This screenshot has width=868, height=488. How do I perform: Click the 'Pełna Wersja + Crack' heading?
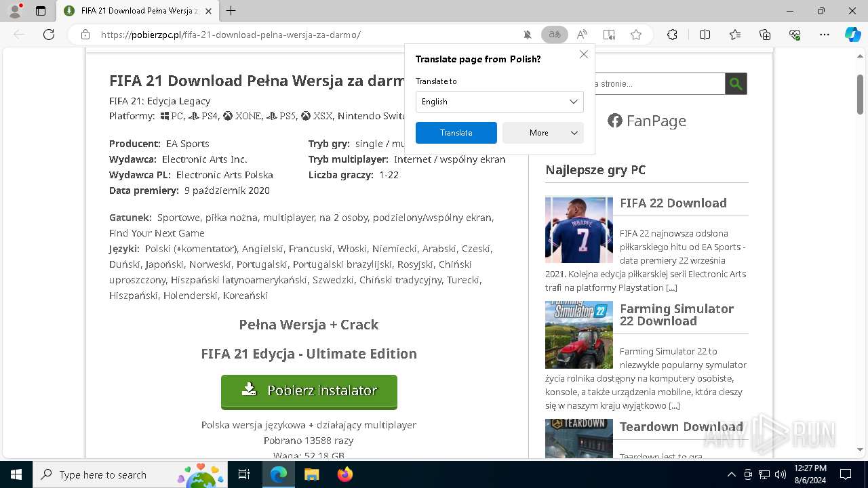point(309,325)
